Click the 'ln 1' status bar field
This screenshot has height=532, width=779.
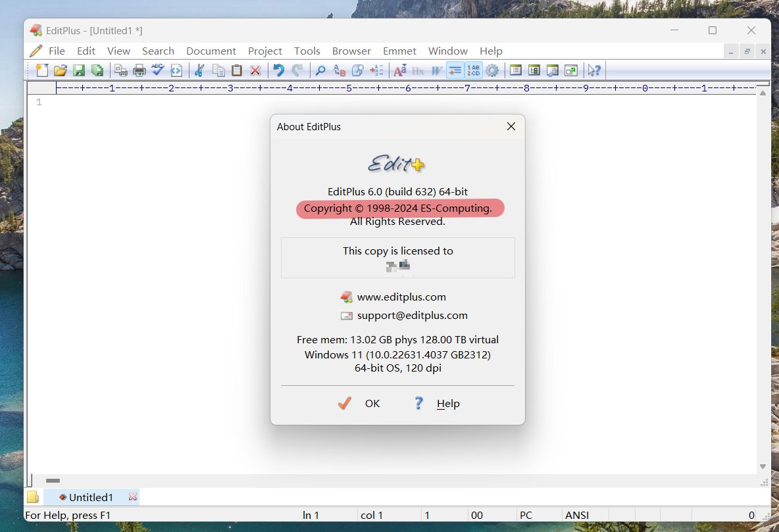pyautogui.click(x=311, y=515)
